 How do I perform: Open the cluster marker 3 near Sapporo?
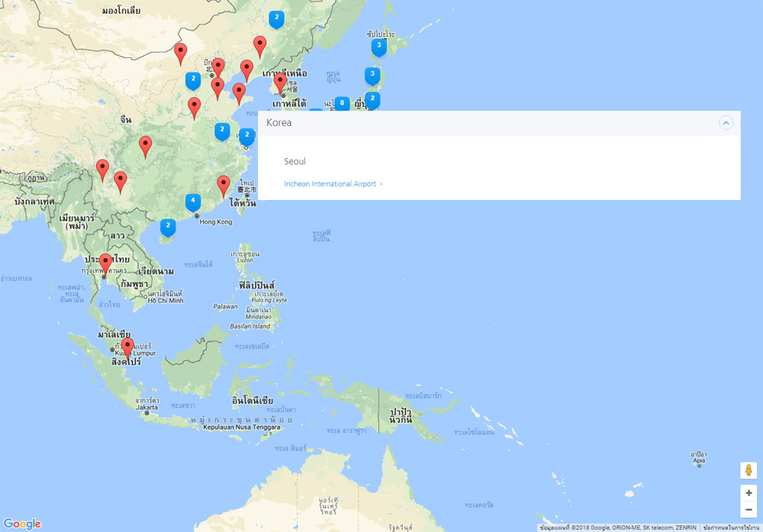click(x=378, y=47)
